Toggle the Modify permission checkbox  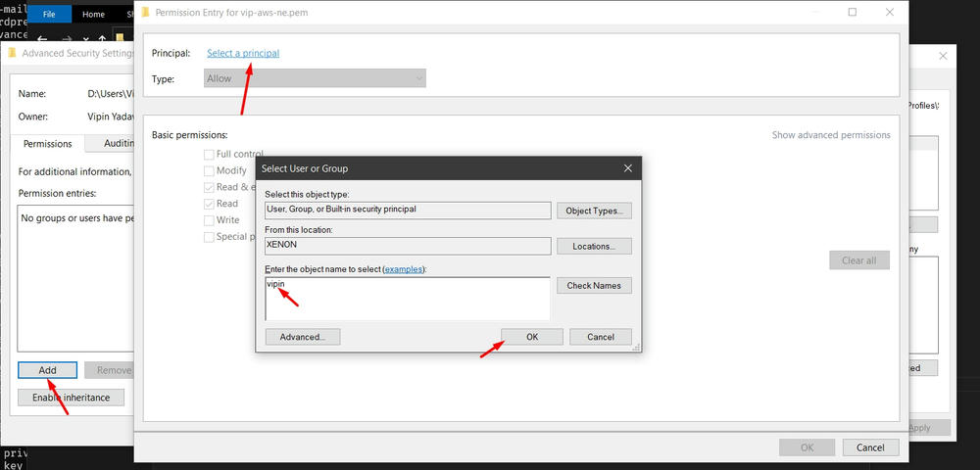tap(209, 170)
